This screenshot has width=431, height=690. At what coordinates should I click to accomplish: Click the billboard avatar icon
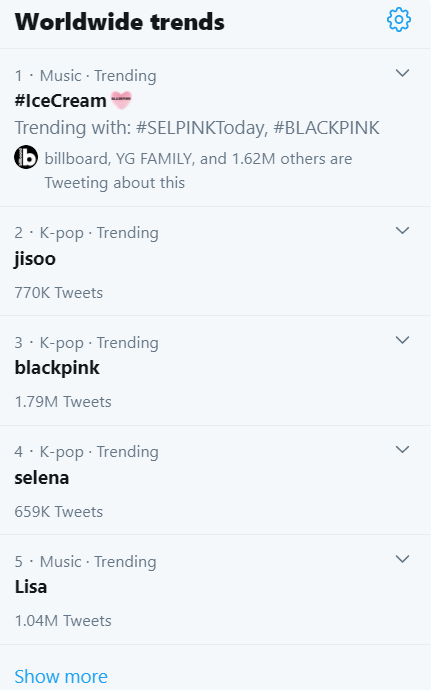tap(26, 157)
